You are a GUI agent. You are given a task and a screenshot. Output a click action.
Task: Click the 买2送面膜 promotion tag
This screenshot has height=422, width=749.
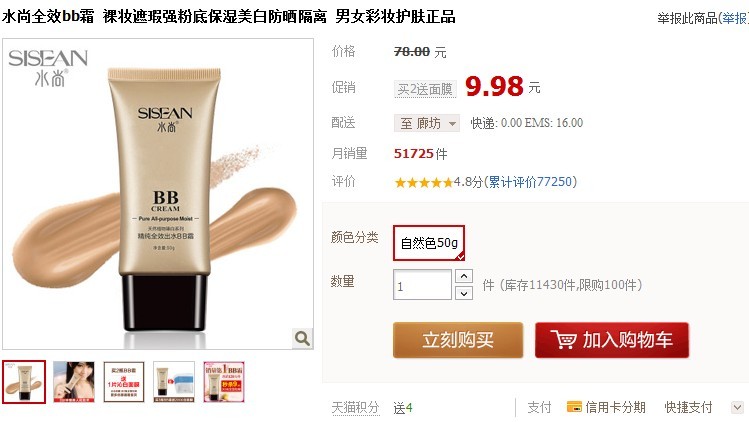pos(425,89)
